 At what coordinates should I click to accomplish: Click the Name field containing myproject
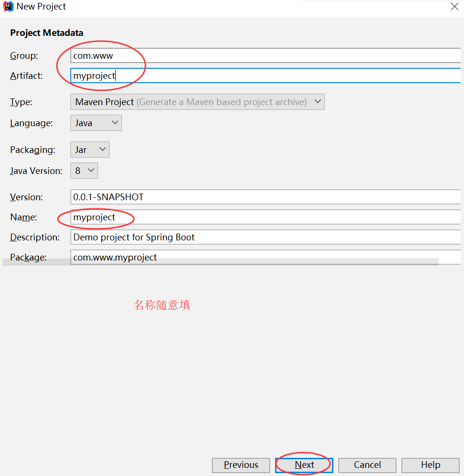[265, 217]
